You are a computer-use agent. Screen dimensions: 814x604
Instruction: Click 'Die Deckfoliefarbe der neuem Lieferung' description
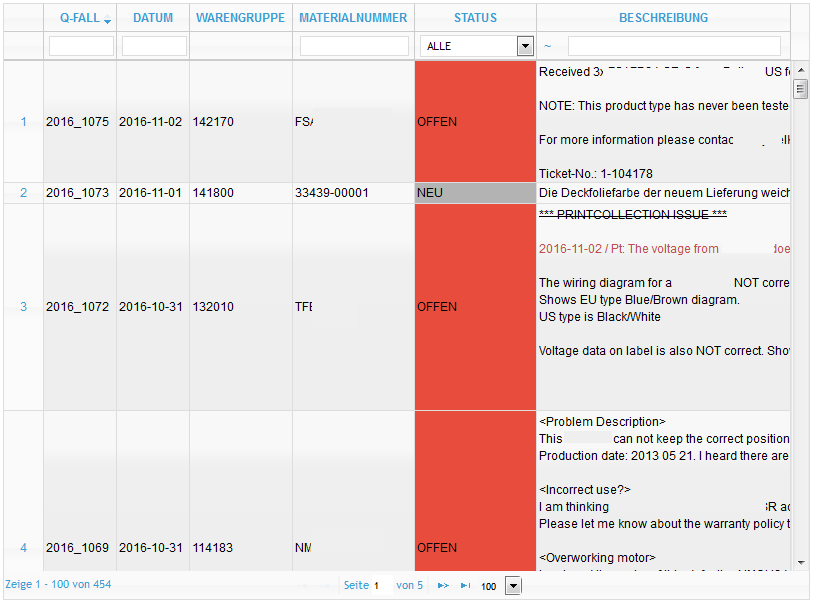(x=664, y=193)
